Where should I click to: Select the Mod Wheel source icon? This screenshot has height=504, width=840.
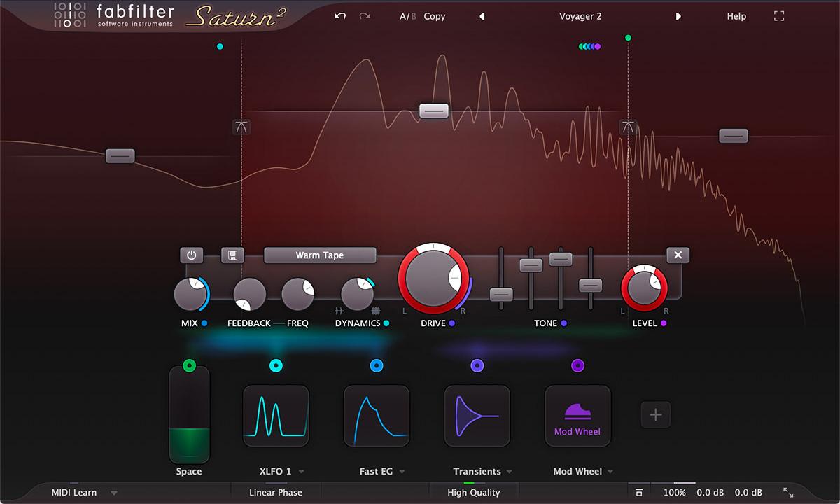[x=577, y=416]
